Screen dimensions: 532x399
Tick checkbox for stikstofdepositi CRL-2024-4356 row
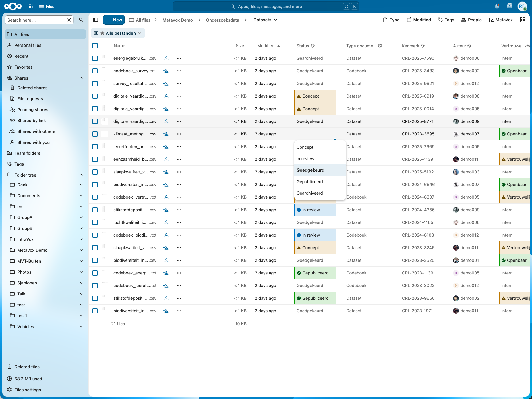coord(95,210)
